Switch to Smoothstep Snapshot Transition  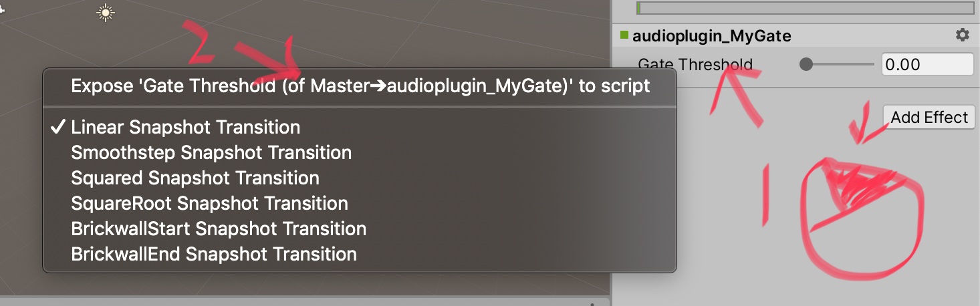pyautogui.click(x=211, y=152)
